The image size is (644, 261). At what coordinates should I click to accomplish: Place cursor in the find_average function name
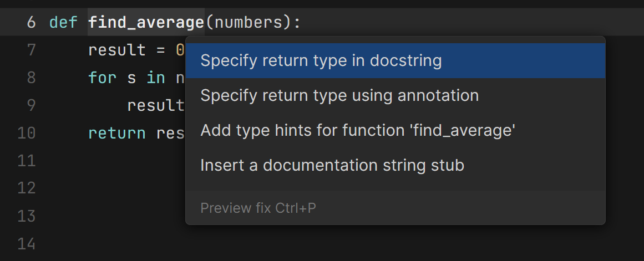coord(146,23)
